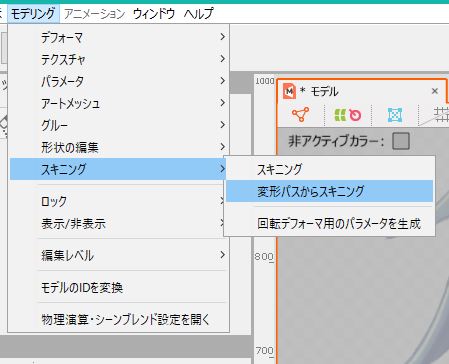Close the モデル tab

click(x=434, y=91)
